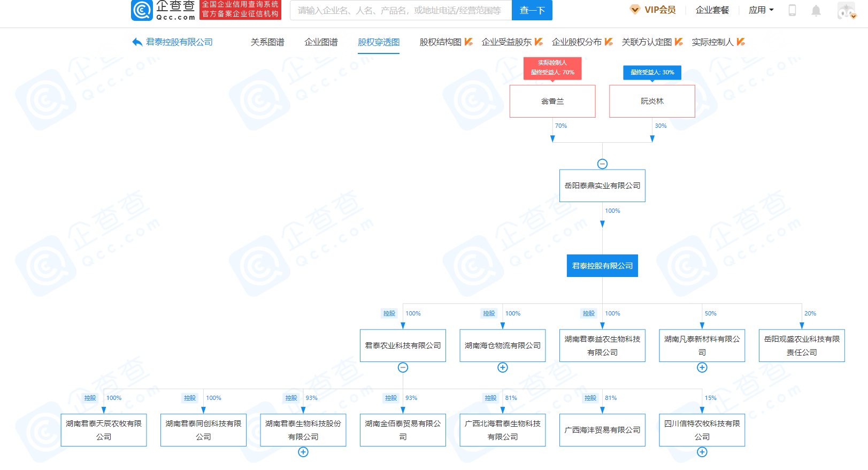Click the 70% share label under 翁春兰
Screen dimensions: 868x470
pos(560,126)
